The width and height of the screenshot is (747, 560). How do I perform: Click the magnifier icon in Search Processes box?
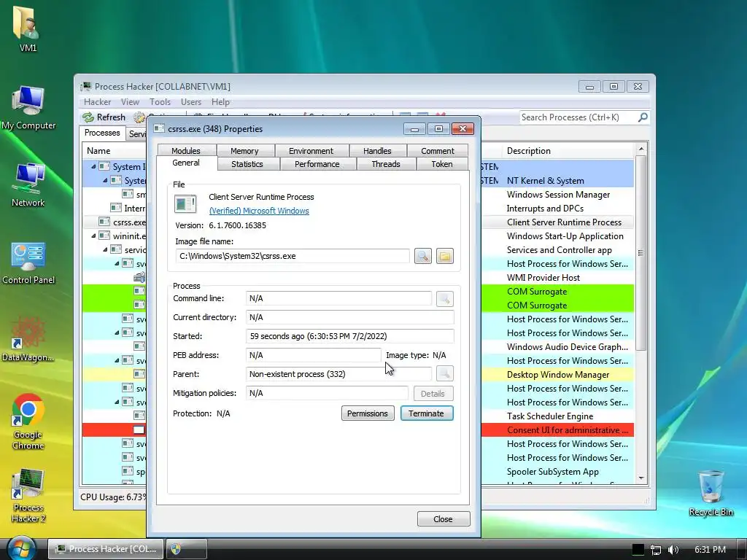click(x=643, y=117)
